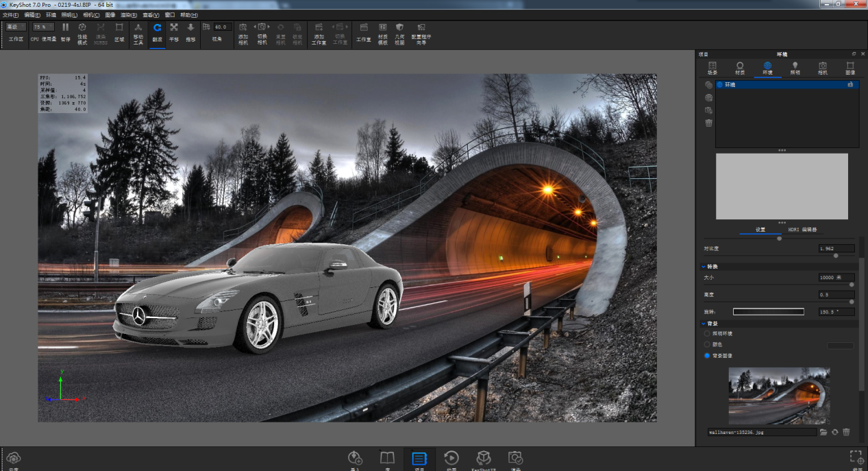Select the 背景图像 radio button

tap(707, 356)
